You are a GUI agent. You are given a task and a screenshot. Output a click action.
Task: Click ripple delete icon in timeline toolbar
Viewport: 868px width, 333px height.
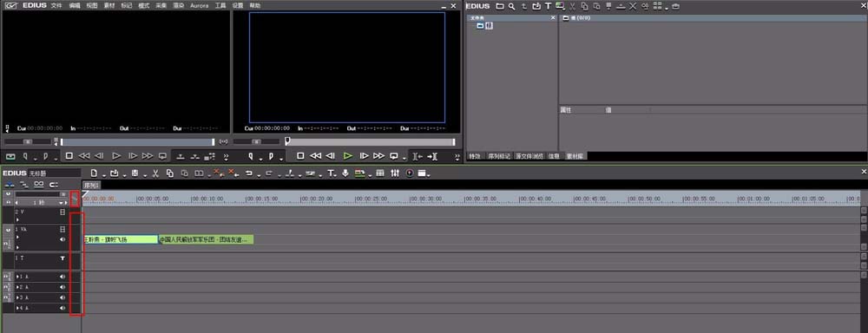(233, 173)
